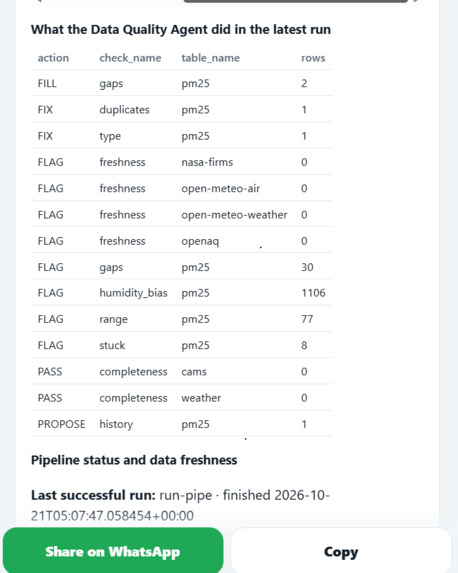Click the humidity_bias check cell

(133, 293)
